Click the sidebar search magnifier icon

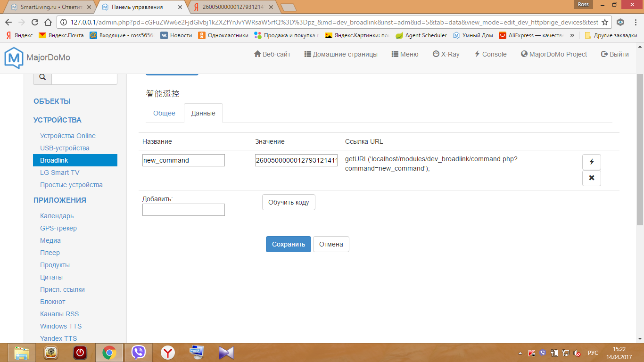click(x=42, y=77)
